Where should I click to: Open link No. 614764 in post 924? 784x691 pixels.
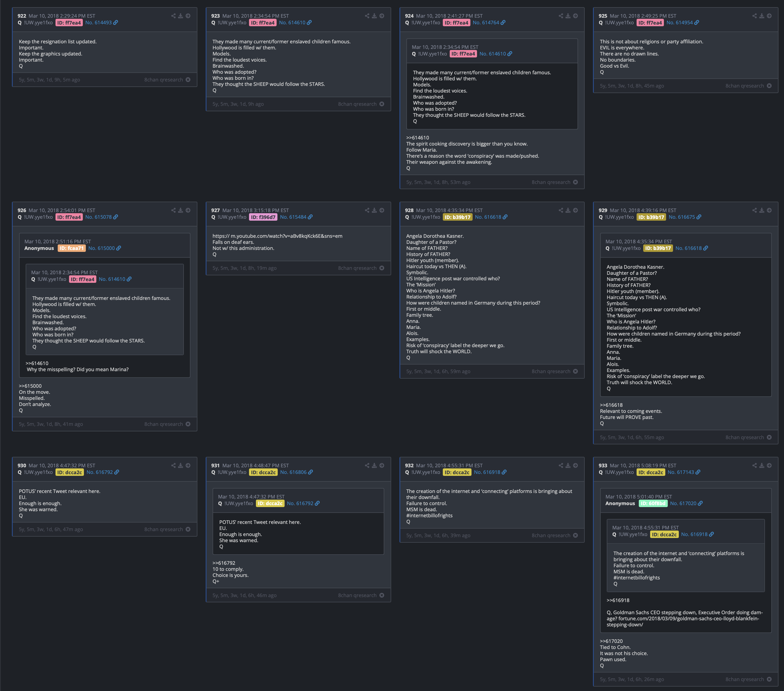coord(489,23)
